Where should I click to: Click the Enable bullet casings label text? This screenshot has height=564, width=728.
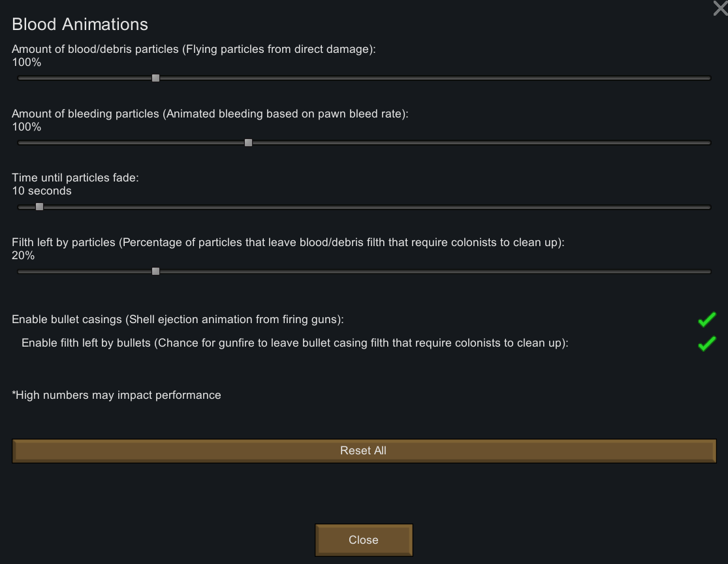178,319
